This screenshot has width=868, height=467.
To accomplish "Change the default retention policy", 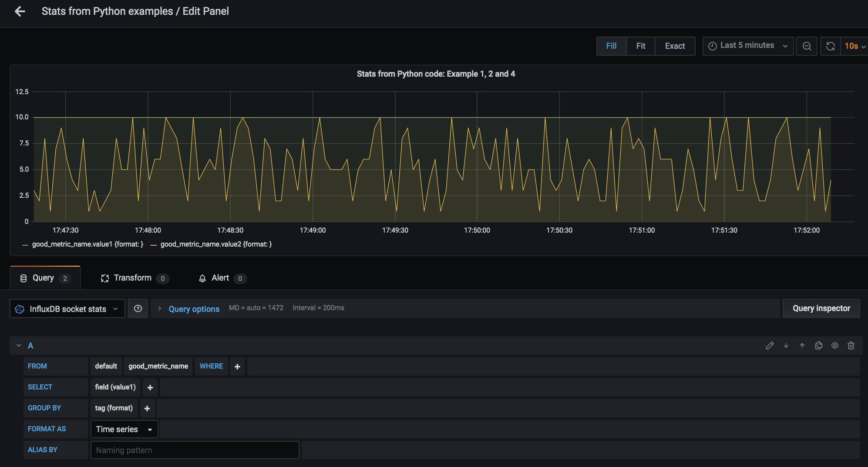I will 106,366.
